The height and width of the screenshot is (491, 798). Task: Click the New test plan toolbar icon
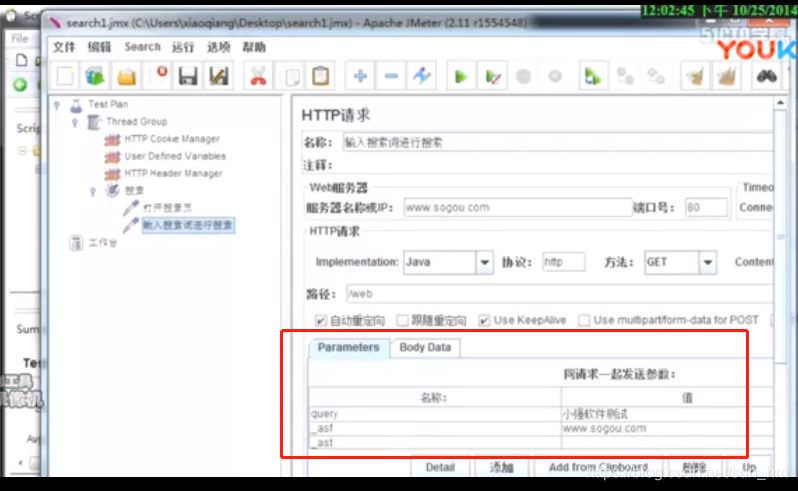[x=65, y=76]
